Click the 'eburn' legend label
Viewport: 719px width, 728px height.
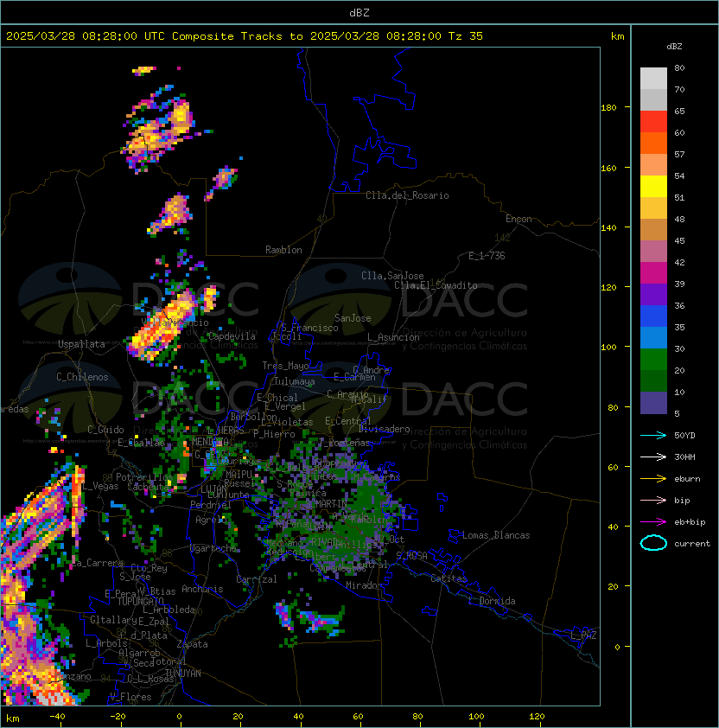687,479
